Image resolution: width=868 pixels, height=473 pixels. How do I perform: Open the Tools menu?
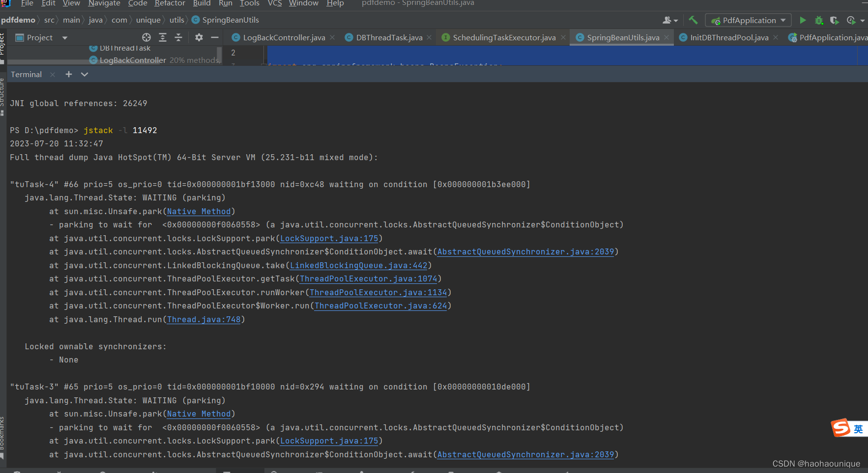click(250, 3)
